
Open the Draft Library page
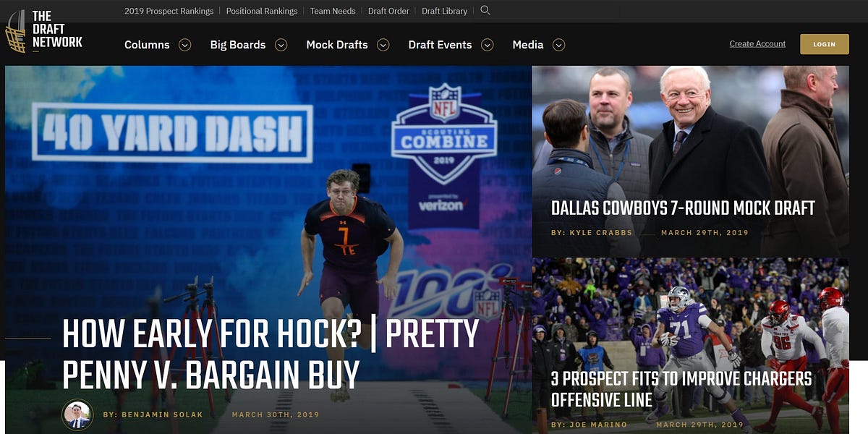point(444,10)
